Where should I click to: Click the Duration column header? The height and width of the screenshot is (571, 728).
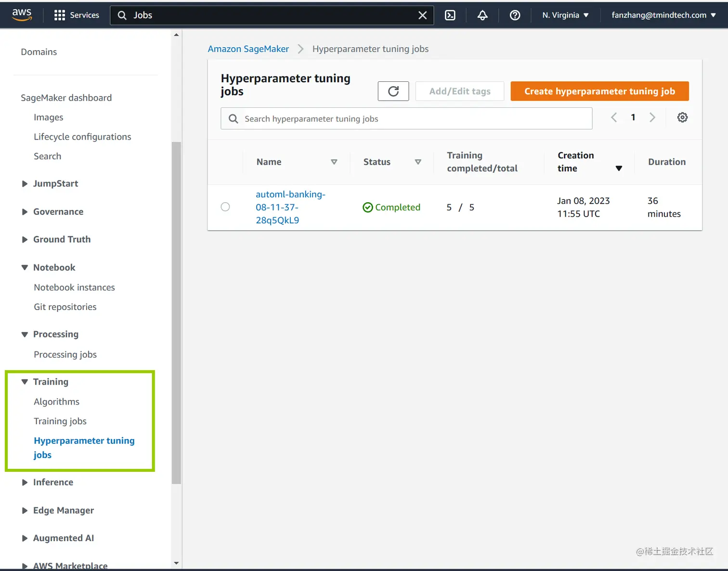pos(667,162)
